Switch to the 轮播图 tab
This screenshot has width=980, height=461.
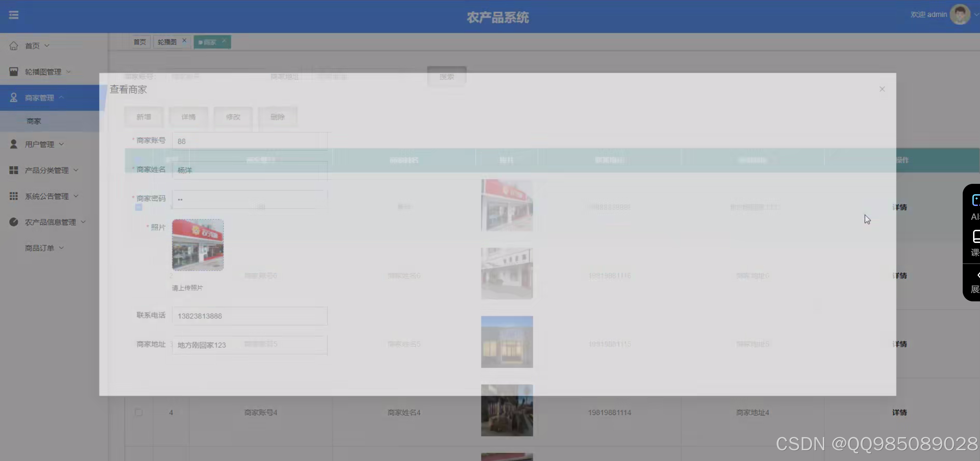click(167, 42)
